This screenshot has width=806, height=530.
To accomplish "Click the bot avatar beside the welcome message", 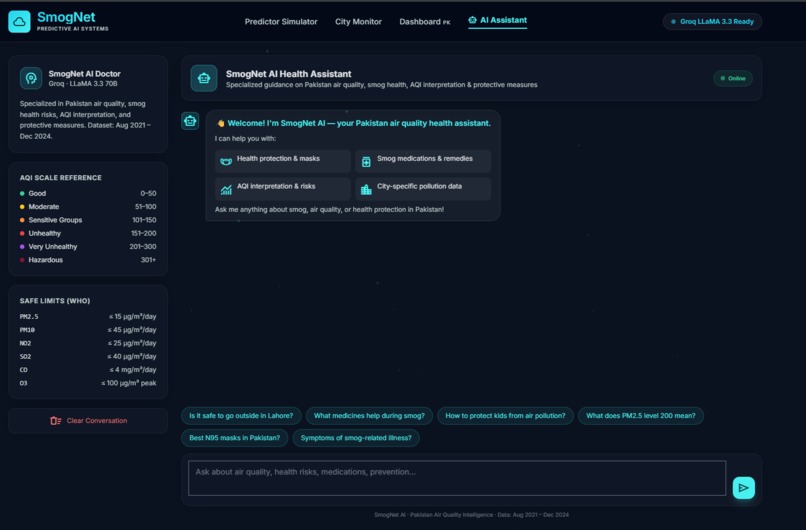I will (x=190, y=121).
